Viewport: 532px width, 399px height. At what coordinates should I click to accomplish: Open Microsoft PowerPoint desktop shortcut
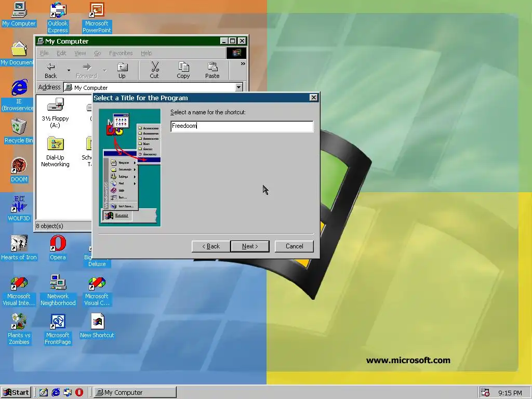[97, 17]
